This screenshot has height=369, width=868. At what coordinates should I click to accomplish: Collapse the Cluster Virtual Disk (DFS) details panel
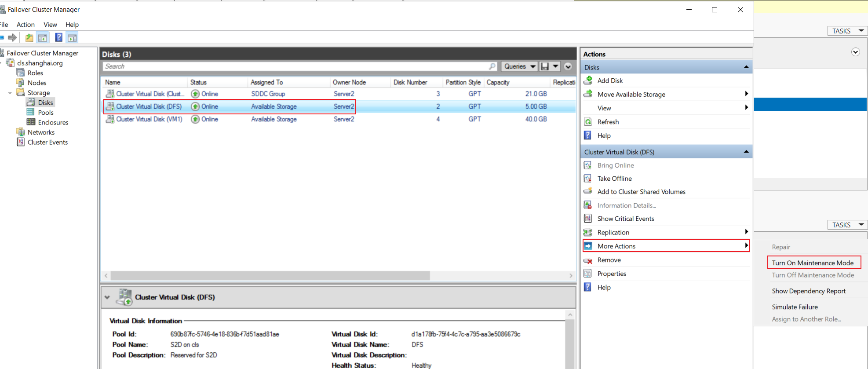pos(107,297)
